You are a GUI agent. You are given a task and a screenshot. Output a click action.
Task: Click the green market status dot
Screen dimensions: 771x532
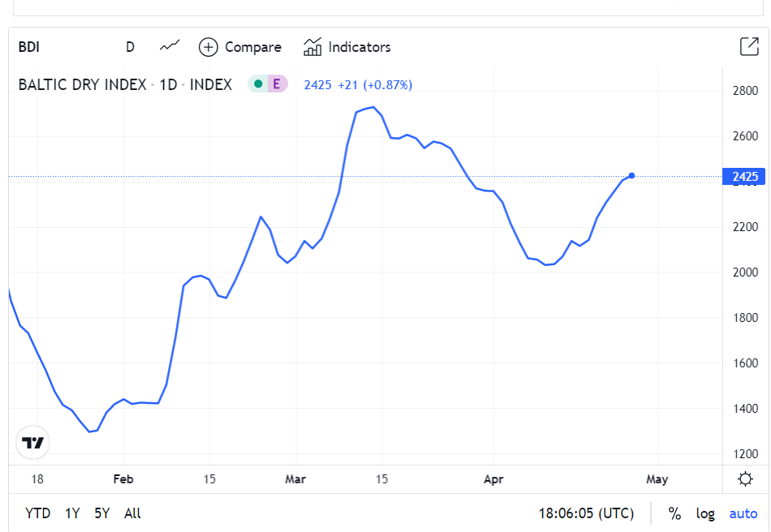(x=258, y=84)
